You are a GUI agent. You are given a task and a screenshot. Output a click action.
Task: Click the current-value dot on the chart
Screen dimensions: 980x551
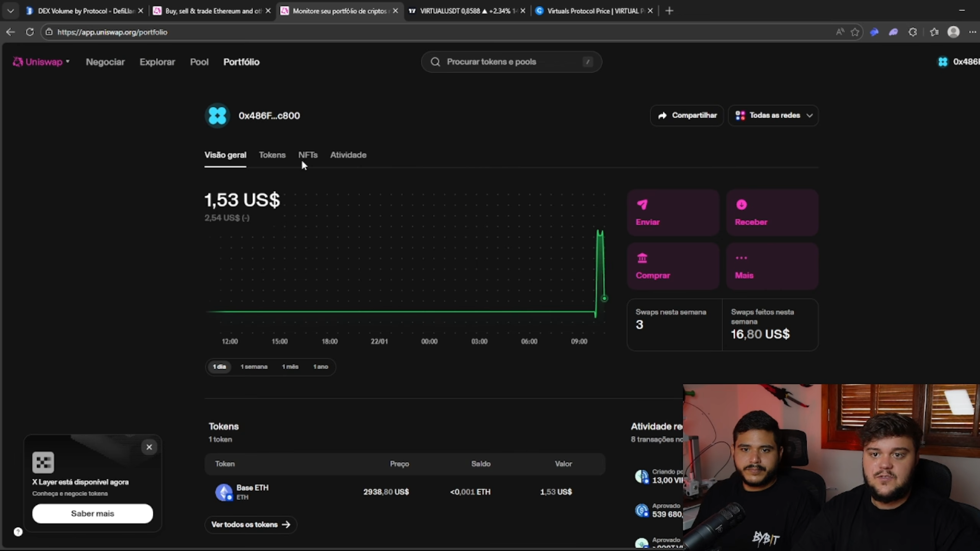pyautogui.click(x=604, y=298)
